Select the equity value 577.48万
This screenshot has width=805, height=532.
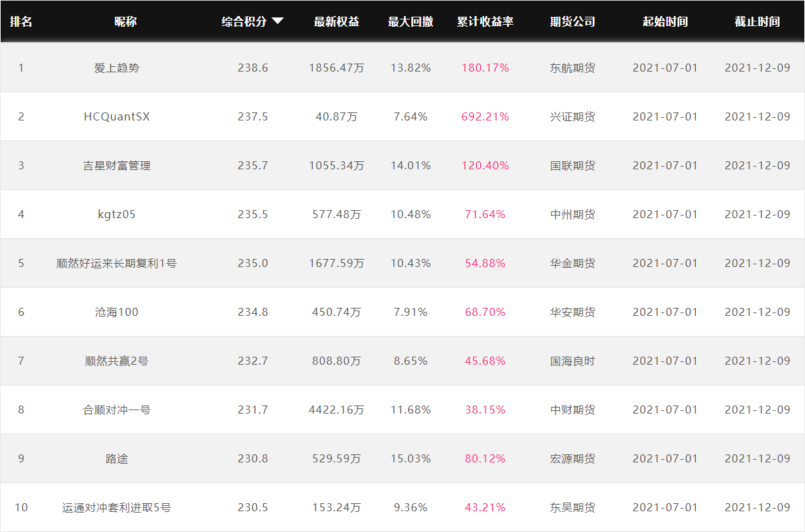pyautogui.click(x=337, y=214)
